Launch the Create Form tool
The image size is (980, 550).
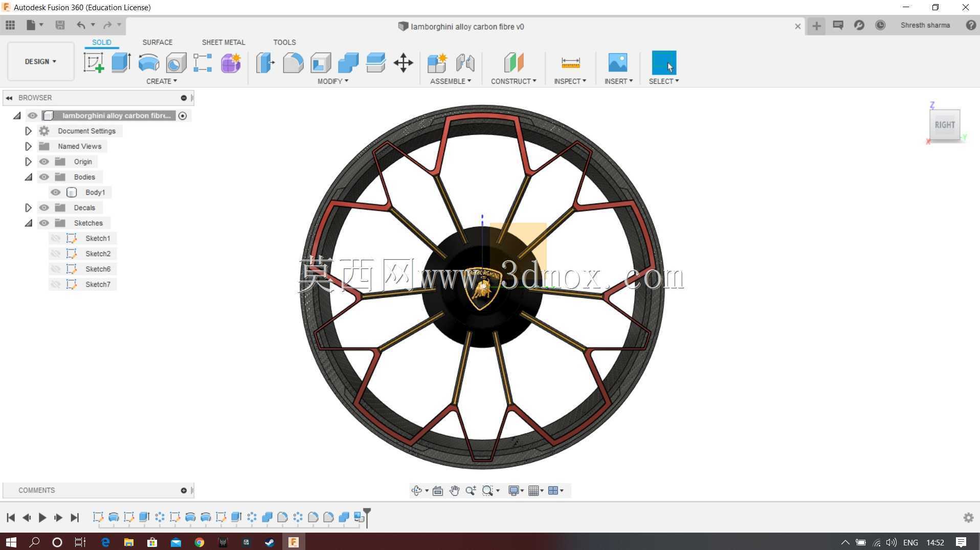pos(231,63)
